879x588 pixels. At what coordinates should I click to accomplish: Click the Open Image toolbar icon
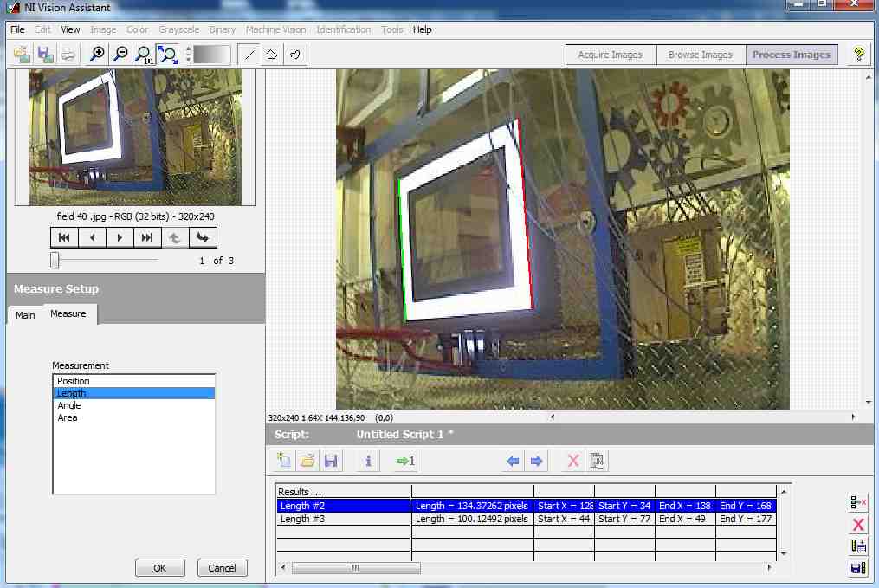tap(22, 55)
